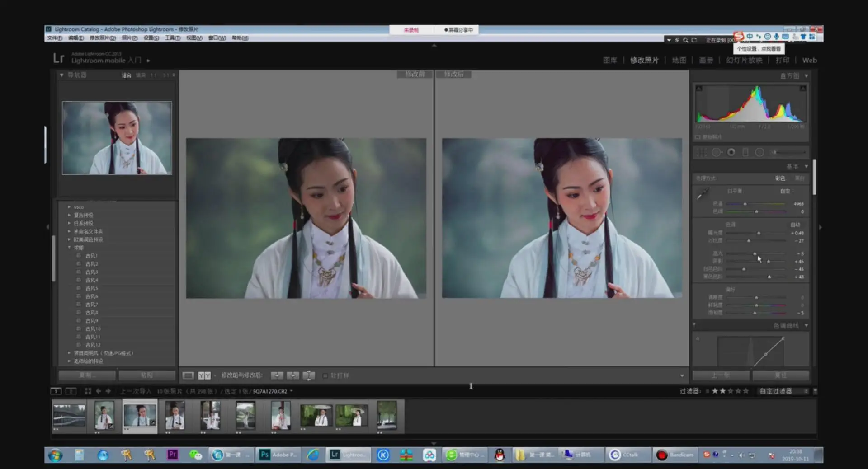The width and height of the screenshot is (868, 469).
Task: Swap before and after settings
Action: [x=309, y=375]
